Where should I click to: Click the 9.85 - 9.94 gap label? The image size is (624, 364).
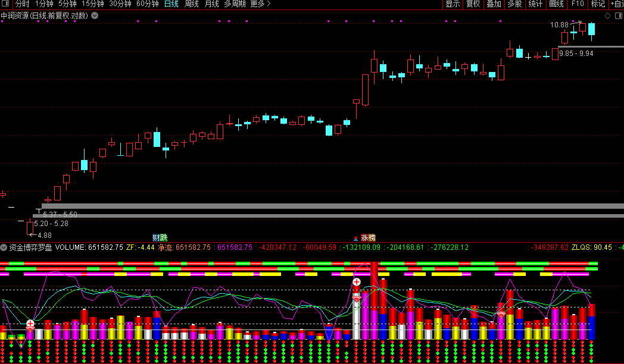pos(576,54)
